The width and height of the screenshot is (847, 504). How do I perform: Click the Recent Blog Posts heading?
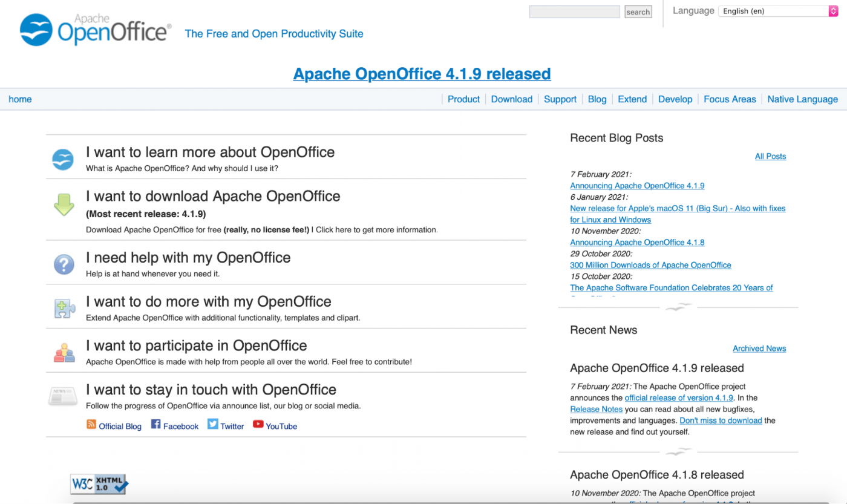[x=616, y=138]
